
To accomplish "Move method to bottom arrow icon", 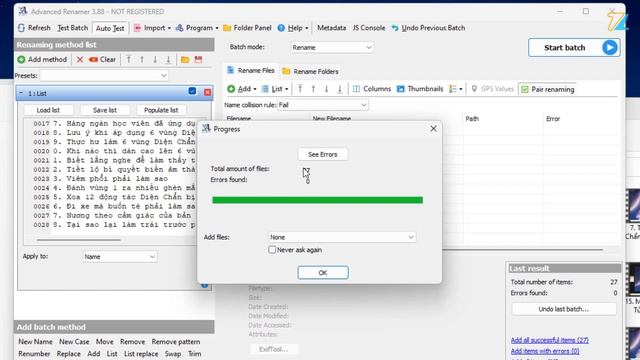I will pos(168,60).
